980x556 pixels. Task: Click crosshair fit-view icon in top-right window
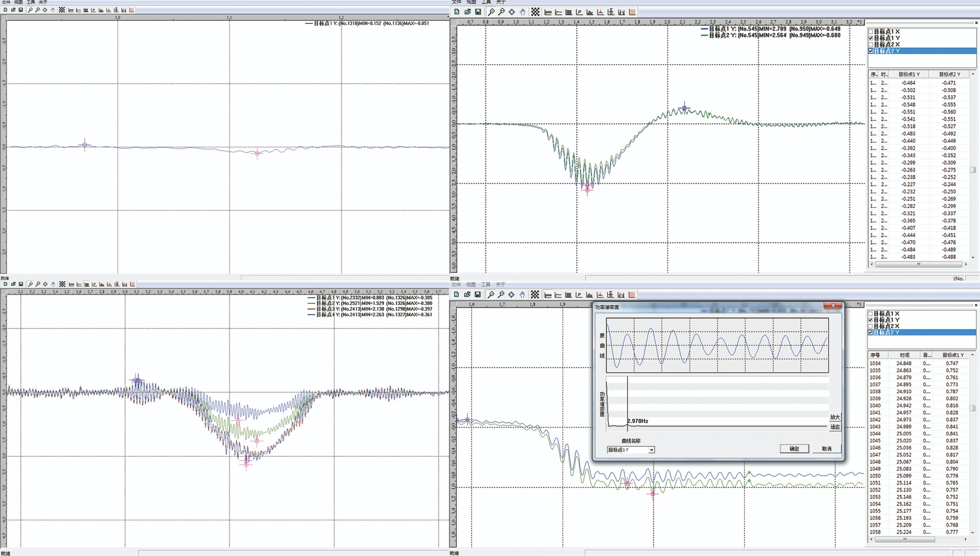point(512,12)
